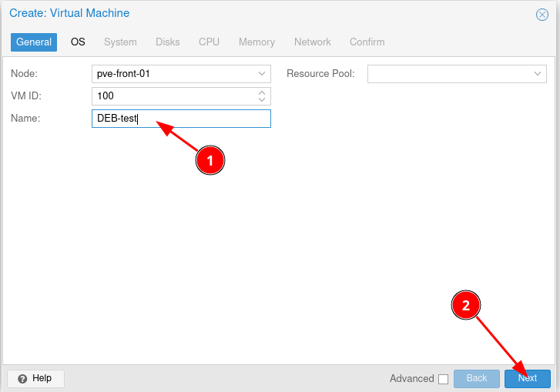Click the Next button
Screen dimensions: 560x392
pyautogui.click(x=528, y=378)
